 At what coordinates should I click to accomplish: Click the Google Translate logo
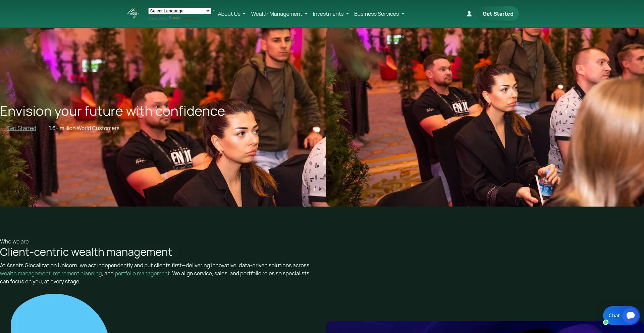pyautogui.click(x=174, y=18)
